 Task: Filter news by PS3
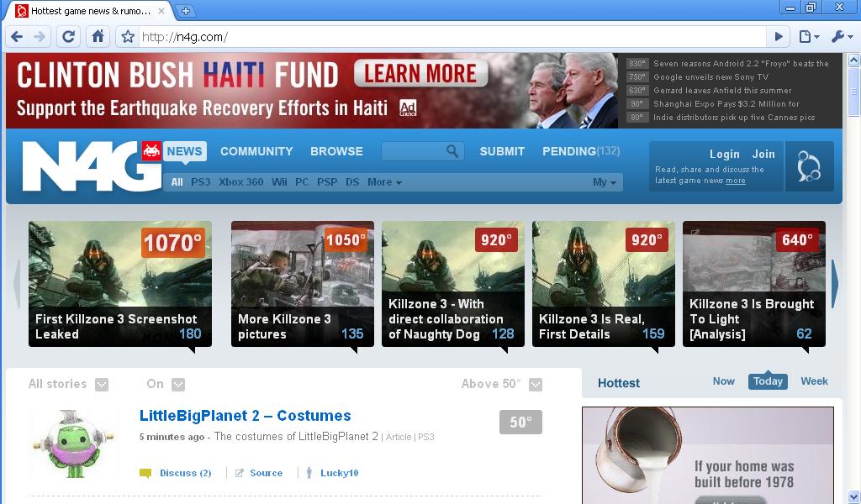pos(200,181)
